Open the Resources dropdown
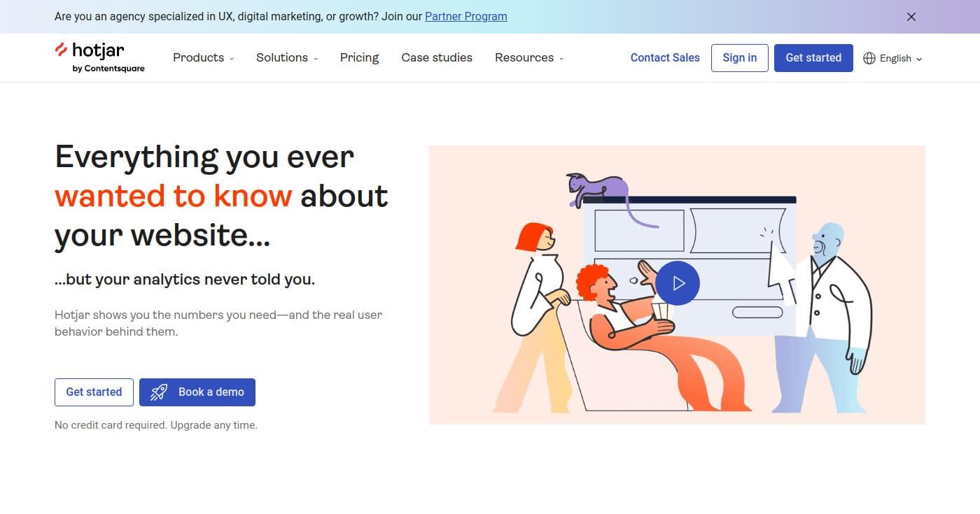 [x=529, y=58]
